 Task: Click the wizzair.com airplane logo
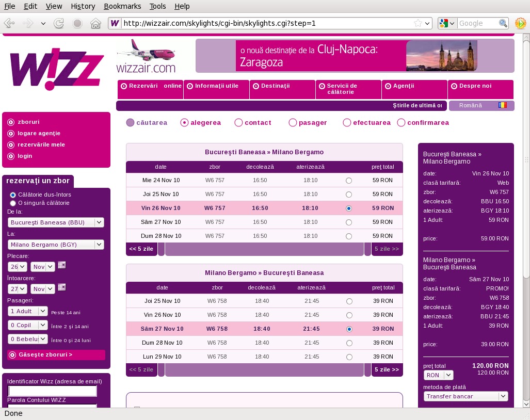(x=146, y=56)
